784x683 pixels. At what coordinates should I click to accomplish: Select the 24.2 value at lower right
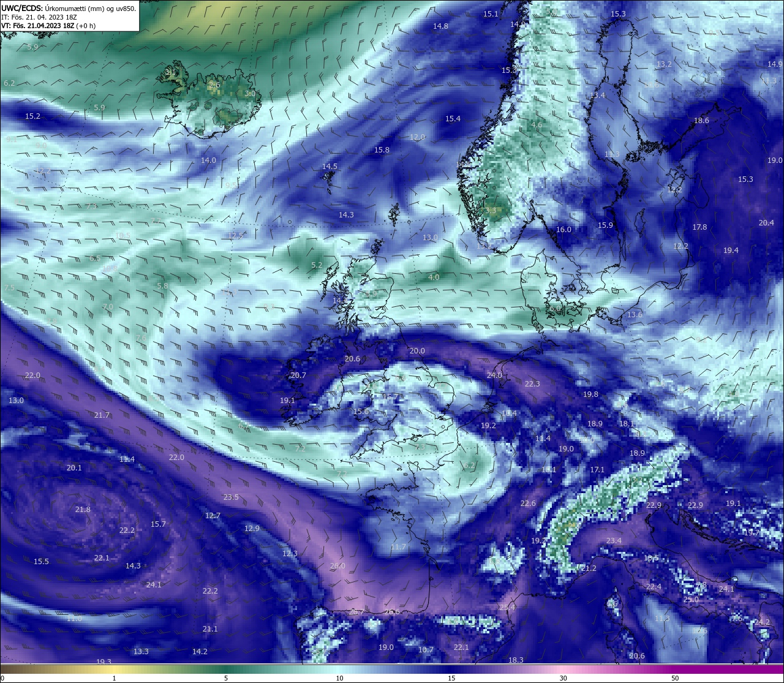762,622
